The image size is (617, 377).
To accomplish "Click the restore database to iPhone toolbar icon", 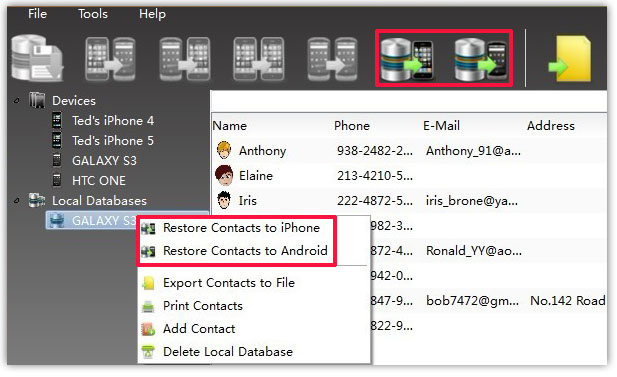I will coord(407,59).
